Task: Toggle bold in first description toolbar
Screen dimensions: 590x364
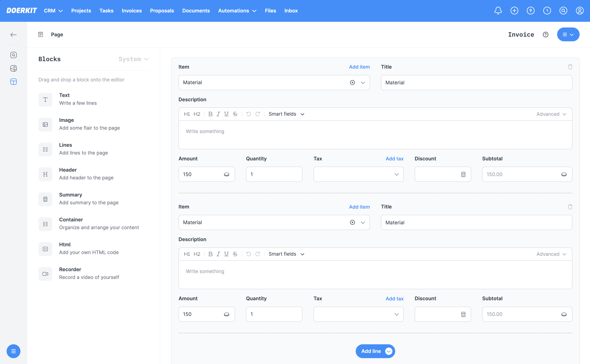Action: (210, 114)
